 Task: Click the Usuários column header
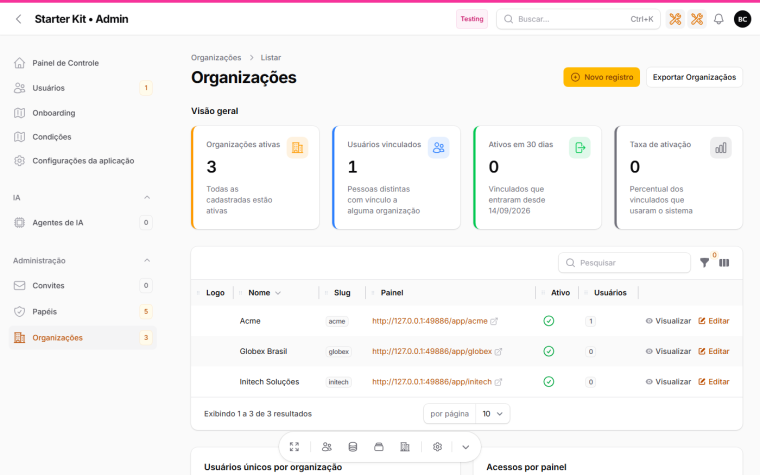click(610, 293)
